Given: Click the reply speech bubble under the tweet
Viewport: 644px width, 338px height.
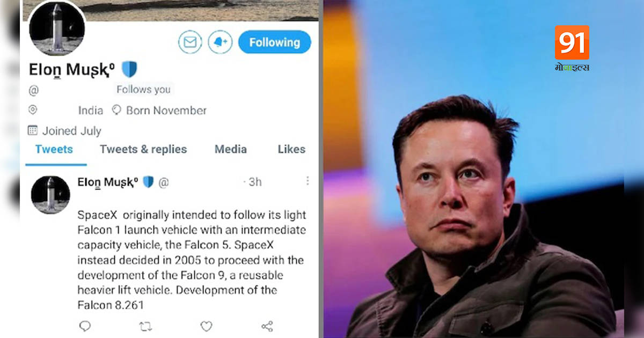Looking at the screenshot, I should coord(85,326).
